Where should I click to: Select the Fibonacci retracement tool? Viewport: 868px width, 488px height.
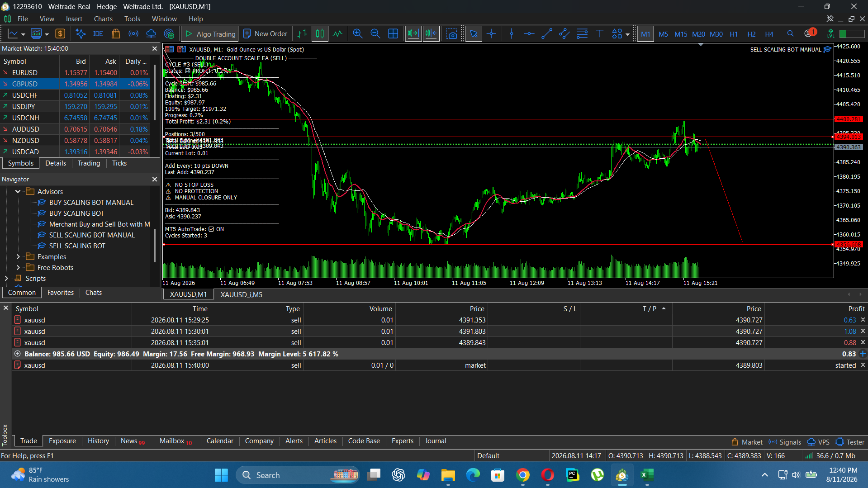click(582, 34)
